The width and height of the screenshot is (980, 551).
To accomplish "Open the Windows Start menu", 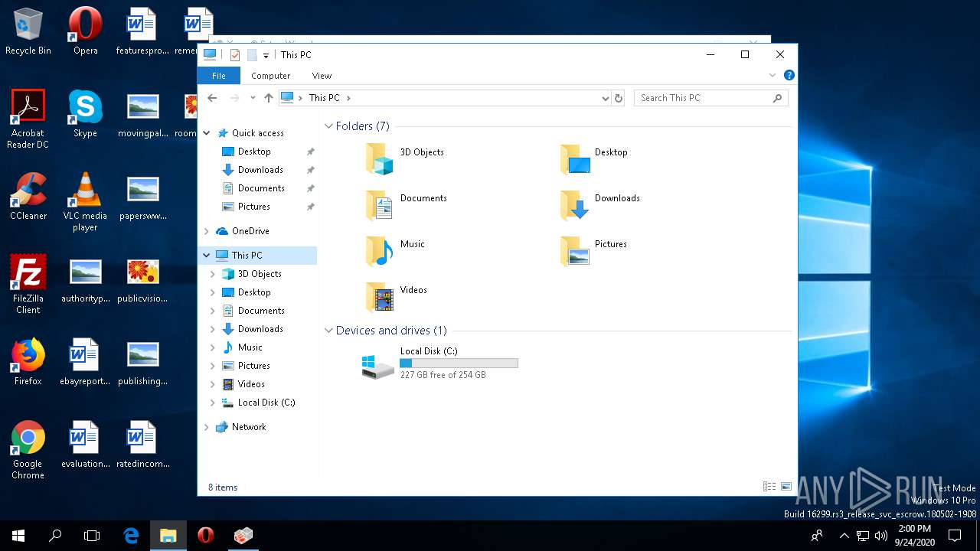I will pos(18,536).
